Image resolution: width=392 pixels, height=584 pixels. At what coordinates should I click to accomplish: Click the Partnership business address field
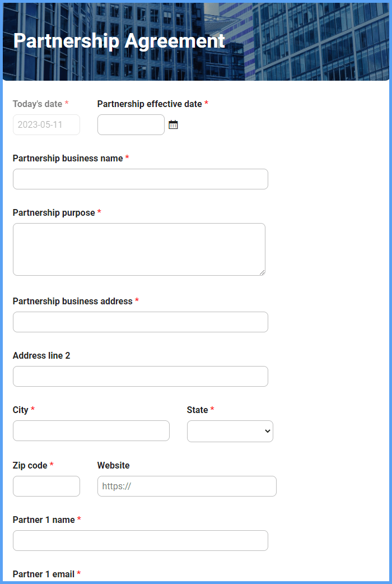tap(140, 322)
